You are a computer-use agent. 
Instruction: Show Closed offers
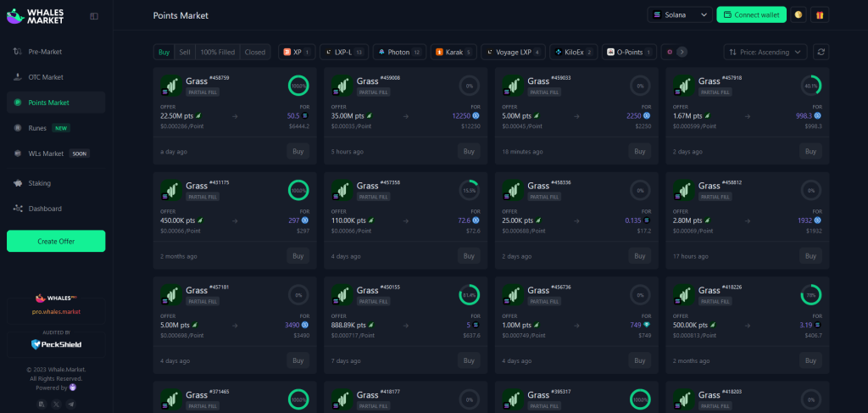tap(255, 52)
